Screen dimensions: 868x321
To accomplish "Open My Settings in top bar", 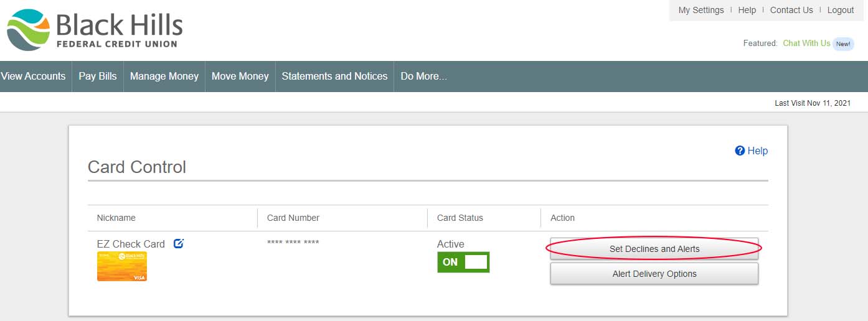I will click(701, 10).
